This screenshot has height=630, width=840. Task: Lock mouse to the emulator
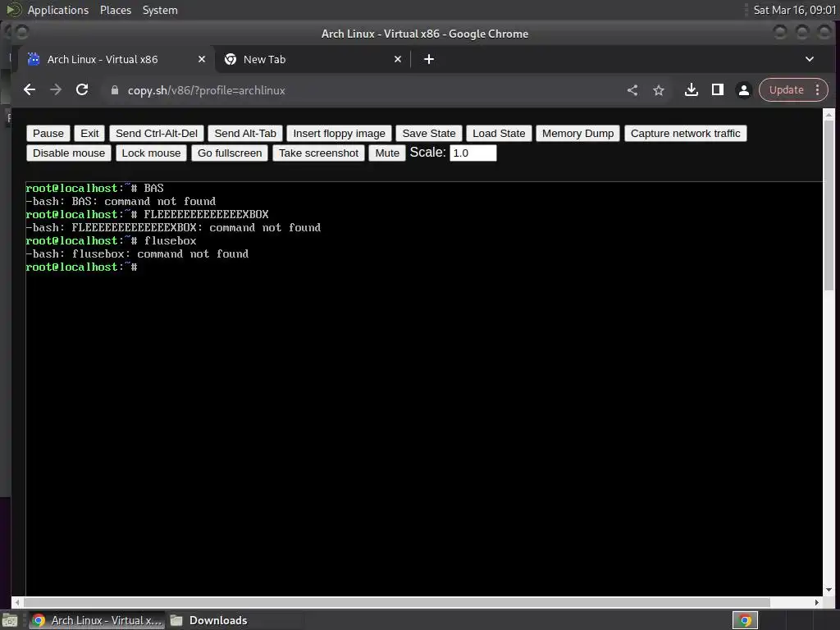[151, 153]
